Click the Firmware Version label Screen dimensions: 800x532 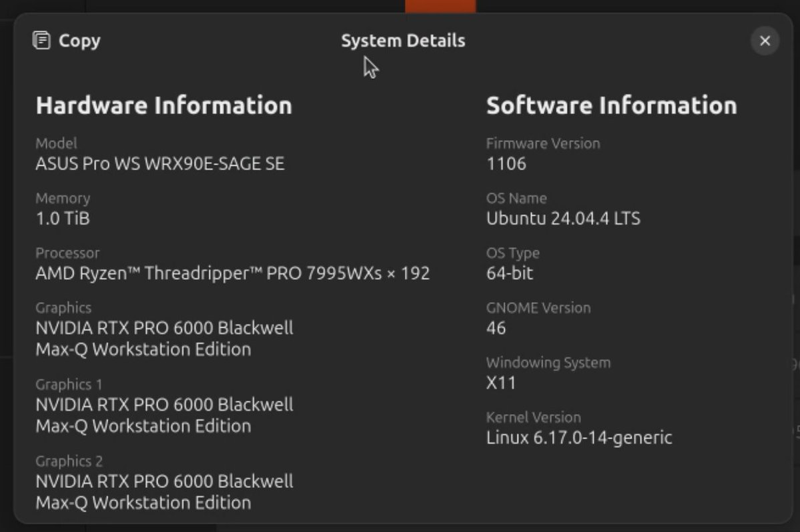543,143
